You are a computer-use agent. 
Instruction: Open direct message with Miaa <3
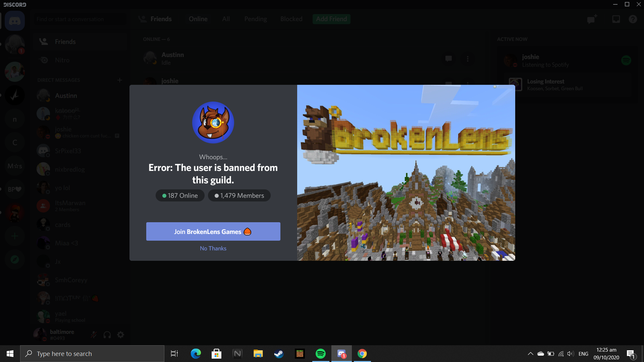point(80,243)
